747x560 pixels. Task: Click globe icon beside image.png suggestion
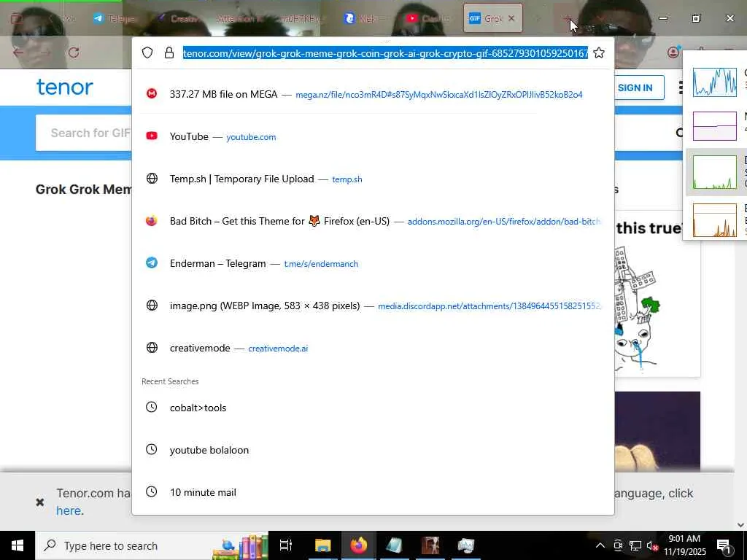point(152,306)
